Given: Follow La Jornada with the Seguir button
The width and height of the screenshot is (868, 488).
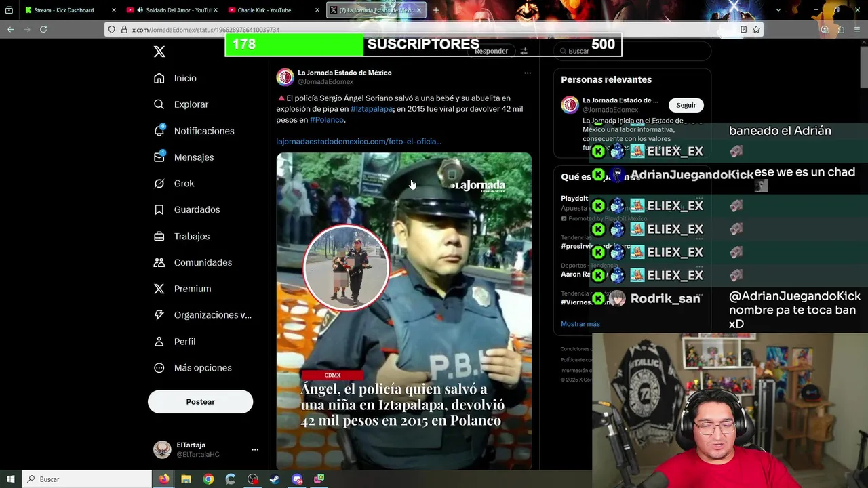Looking at the screenshot, I should [686, 105].
